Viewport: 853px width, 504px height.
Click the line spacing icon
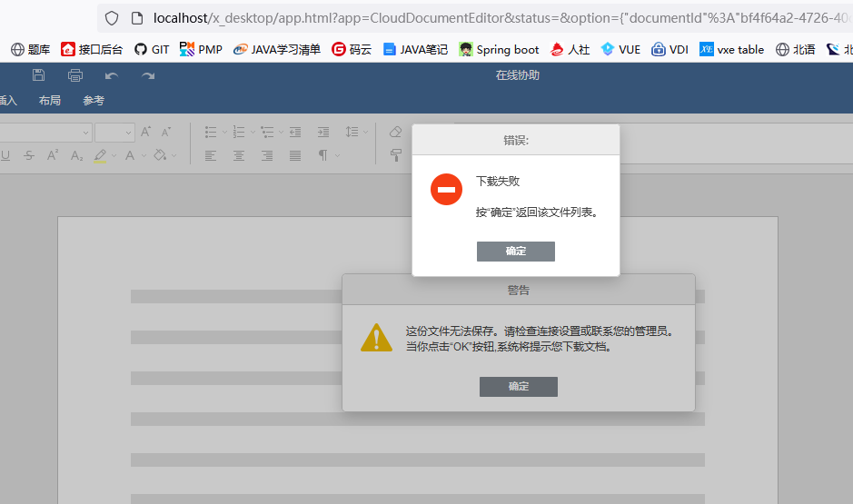352,132
